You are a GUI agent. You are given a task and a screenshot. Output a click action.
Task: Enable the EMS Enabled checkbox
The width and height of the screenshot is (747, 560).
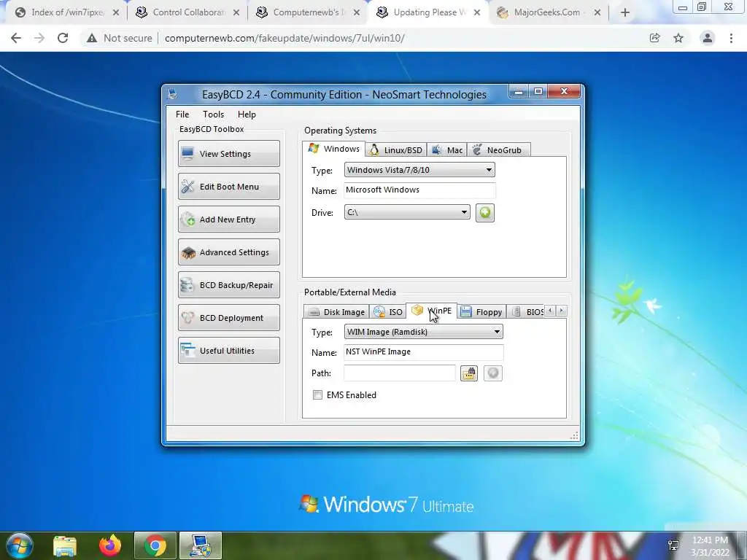click(x=317, y=394)
